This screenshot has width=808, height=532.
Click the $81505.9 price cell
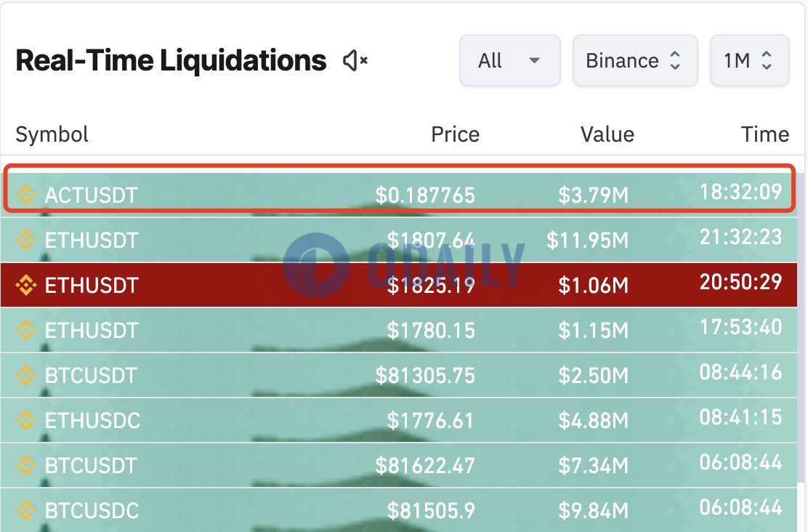[x=431, y=511]
